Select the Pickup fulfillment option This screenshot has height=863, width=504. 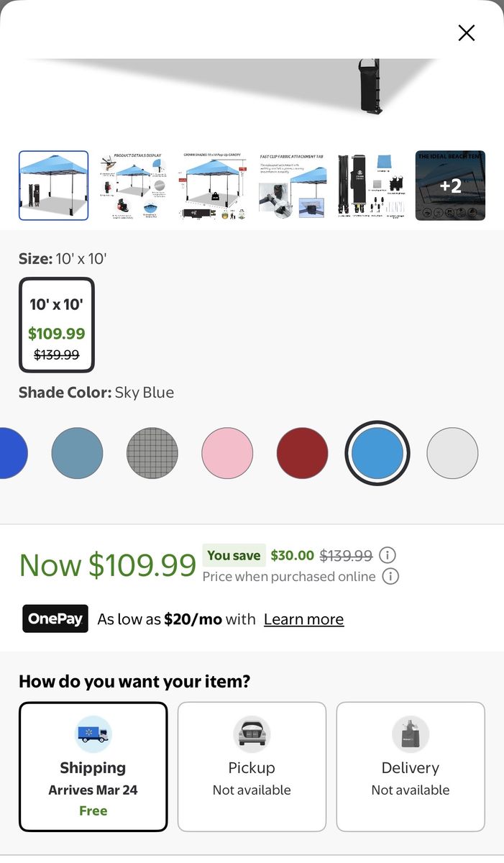(252, 767)
